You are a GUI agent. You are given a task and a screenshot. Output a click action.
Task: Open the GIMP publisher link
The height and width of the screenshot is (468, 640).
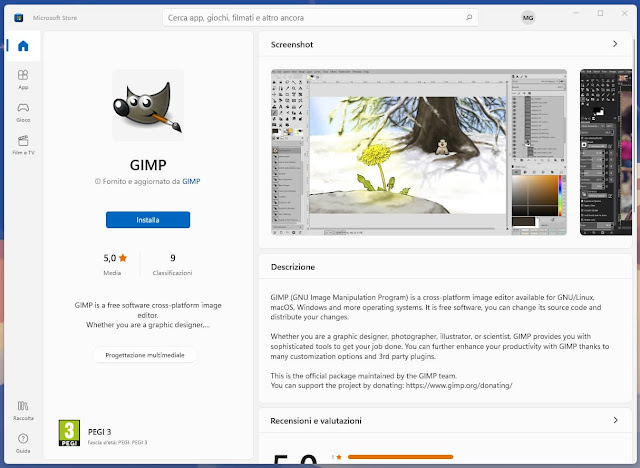(191, 182)
